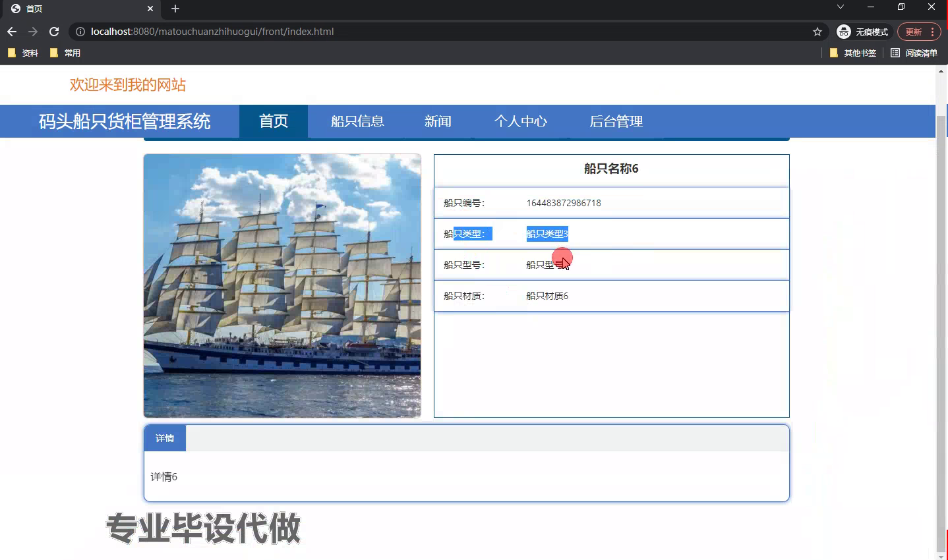Click the 详情6 description text

(x=164, y=477)
